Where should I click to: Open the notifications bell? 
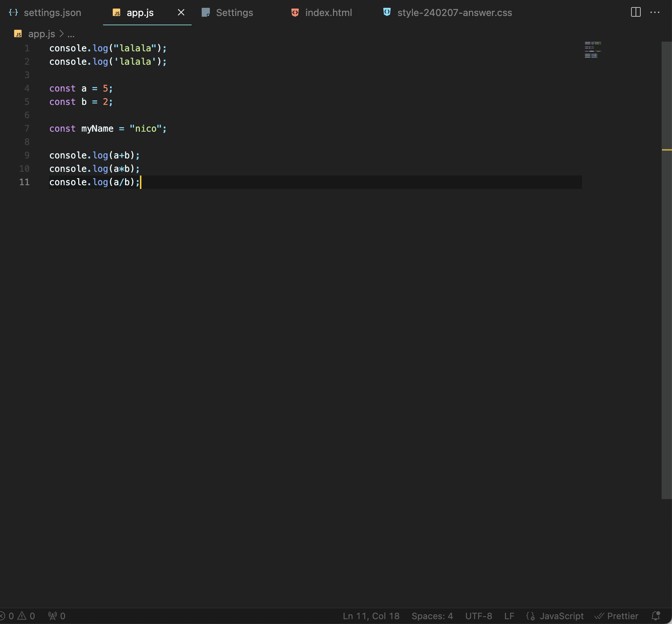click(x=656, y=616)
